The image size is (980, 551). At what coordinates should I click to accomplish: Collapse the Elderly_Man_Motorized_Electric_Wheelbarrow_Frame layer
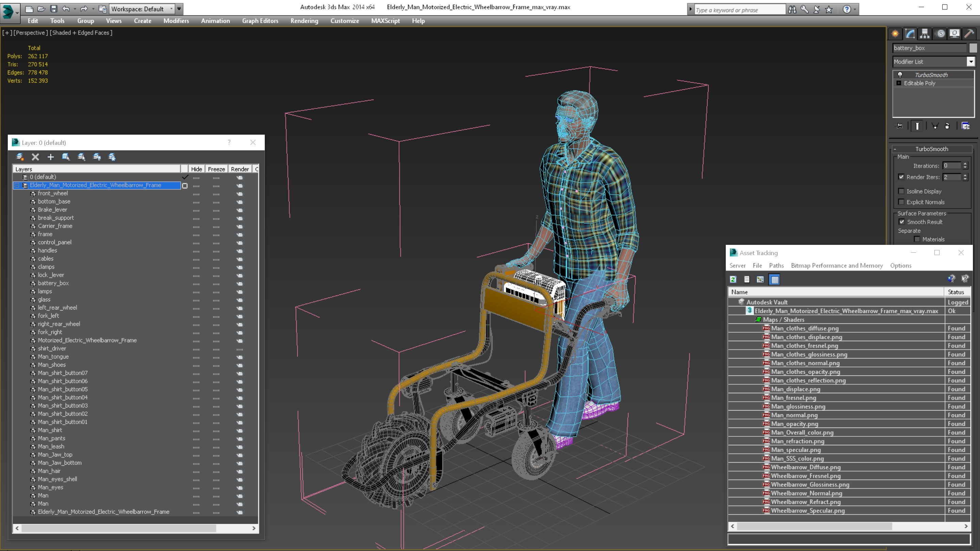(17, 185)
